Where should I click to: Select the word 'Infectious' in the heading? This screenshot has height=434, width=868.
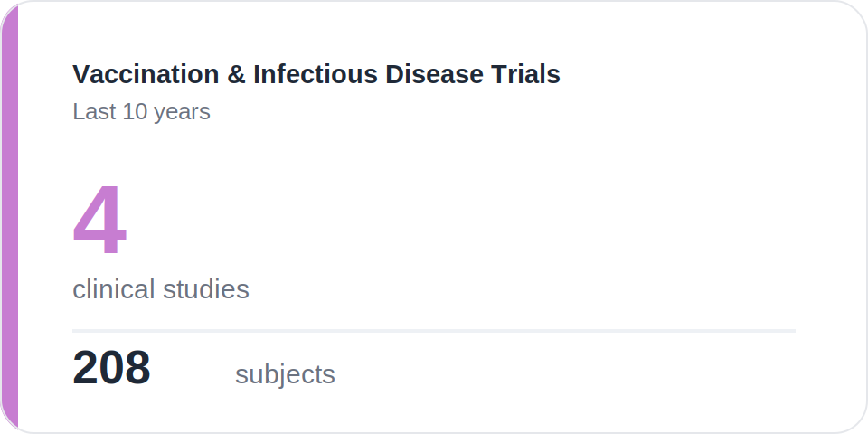(x=316, y=74)
